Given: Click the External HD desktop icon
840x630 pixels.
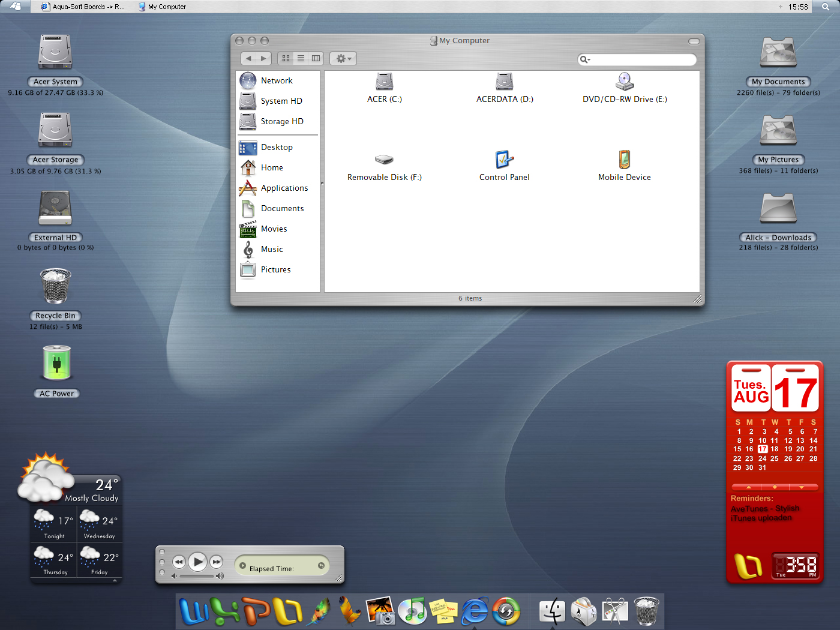Looking at the screenshot, I should coord(55,208).
